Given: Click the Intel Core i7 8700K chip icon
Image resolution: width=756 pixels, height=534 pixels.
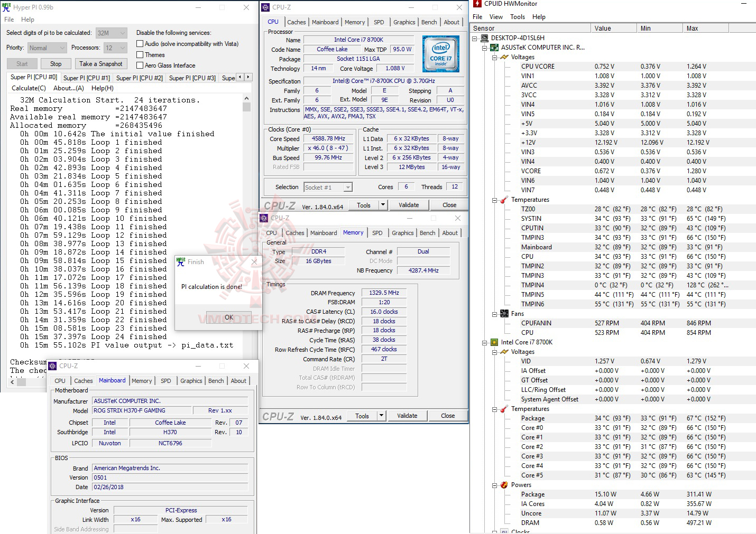Looking at the screenshot, I should pyautogui.click(x=494, y=342).
